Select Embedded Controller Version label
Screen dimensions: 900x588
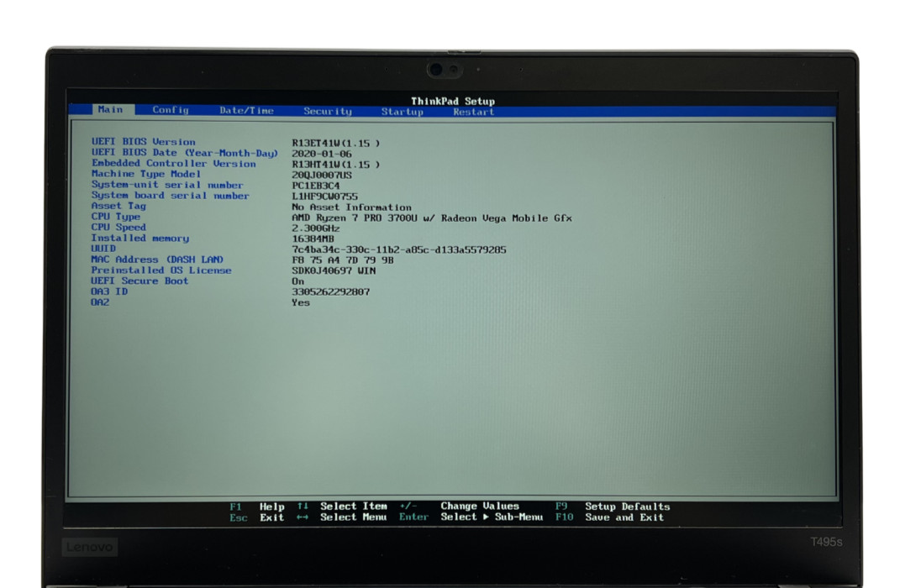click(174, 163)
